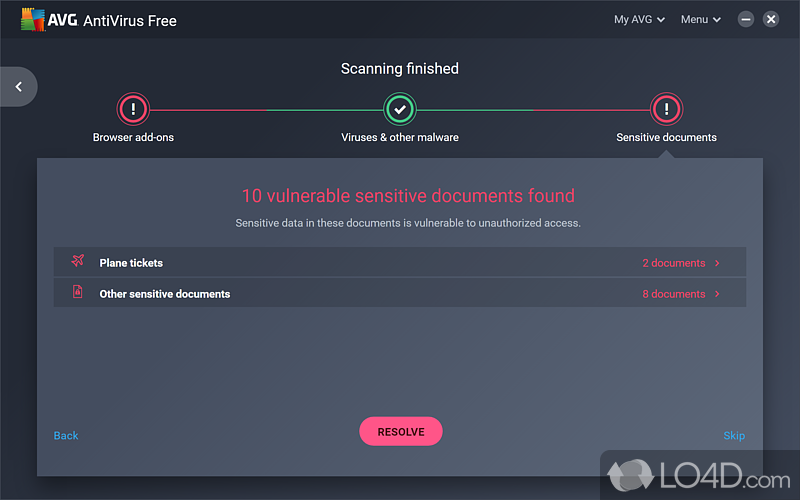Expand the 8 documents chevron

(x=717, y=294)
